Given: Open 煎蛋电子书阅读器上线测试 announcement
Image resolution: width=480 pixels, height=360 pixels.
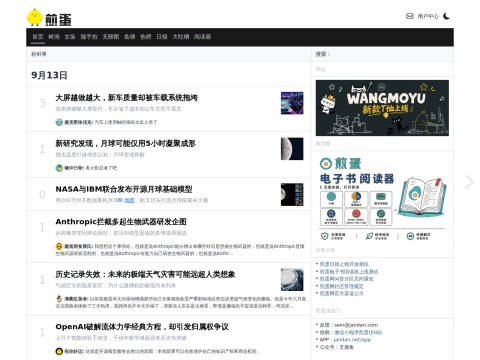Looking at the screenshot, I should pyautogui.click(x=349, y=271).
